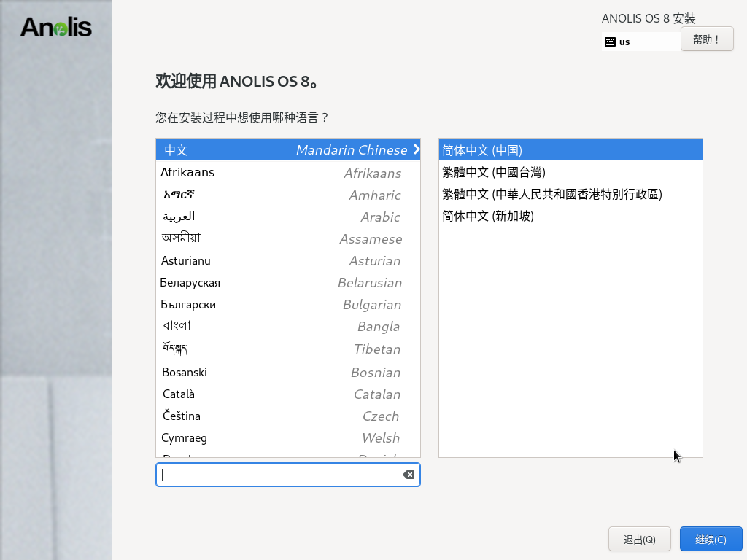This screenshot has width=747, height=560.
Task: Focus the language search input field
Action: (287, 475)
